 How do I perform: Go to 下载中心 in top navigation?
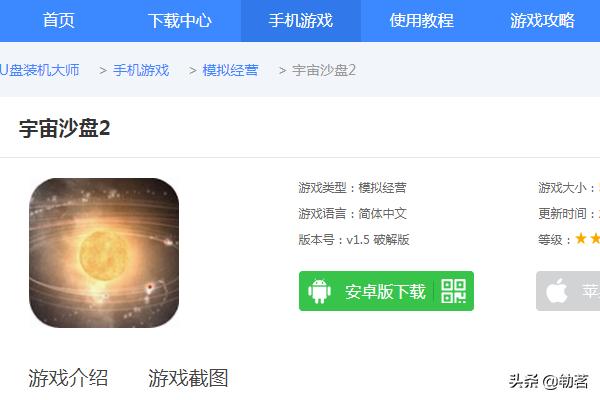[x=179, y=20]
